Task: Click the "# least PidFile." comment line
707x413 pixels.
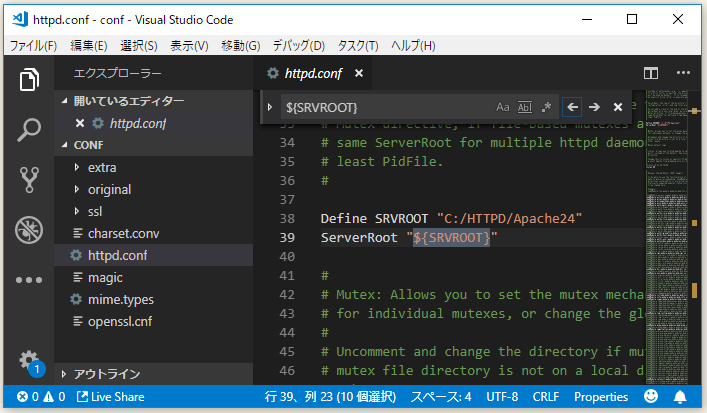Action: click(382, 161)
